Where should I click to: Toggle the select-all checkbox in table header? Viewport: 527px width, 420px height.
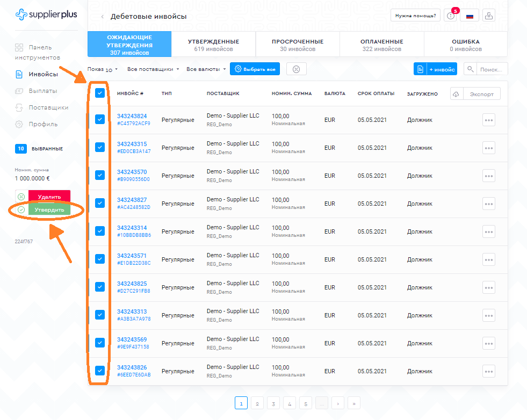[100, 93]
